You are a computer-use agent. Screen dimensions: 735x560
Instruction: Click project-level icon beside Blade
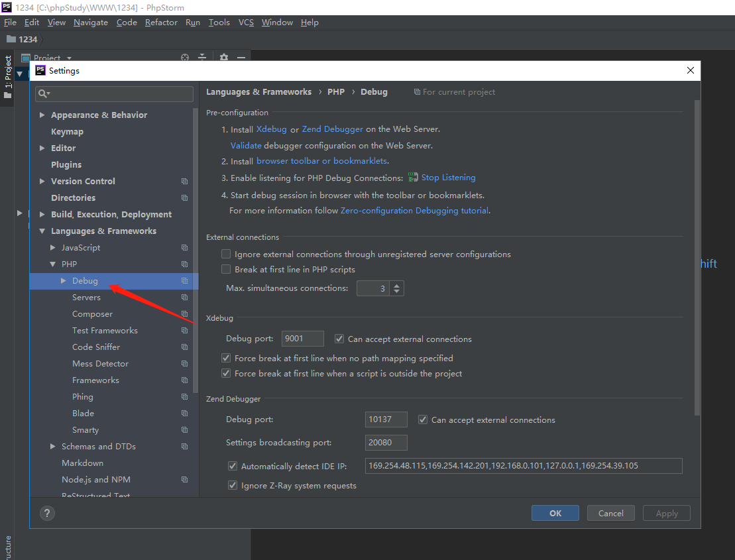click(x=185, y=414)
